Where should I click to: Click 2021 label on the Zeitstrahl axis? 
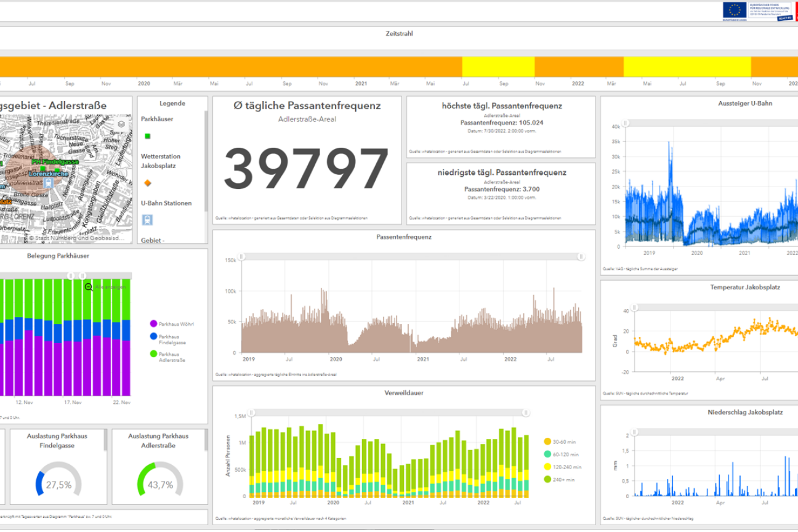click(x=361, y=83)
